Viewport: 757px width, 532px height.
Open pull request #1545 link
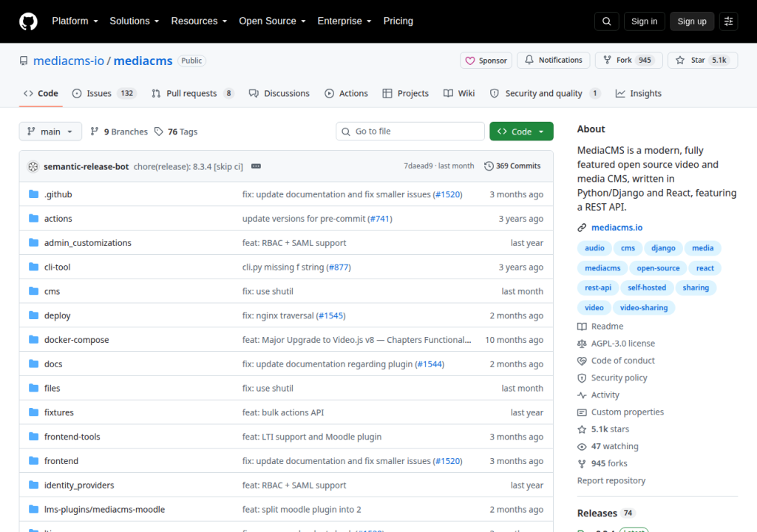pyautogui.click(x=330, y=316)
